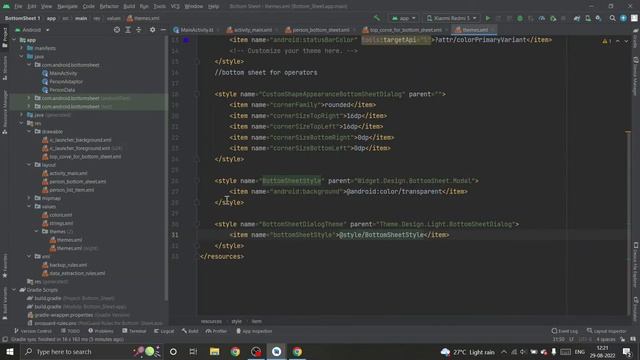The width and height of the screenshot is (640, 360).
Task: Open Project panel gear settings
Action: pos(152,30)
